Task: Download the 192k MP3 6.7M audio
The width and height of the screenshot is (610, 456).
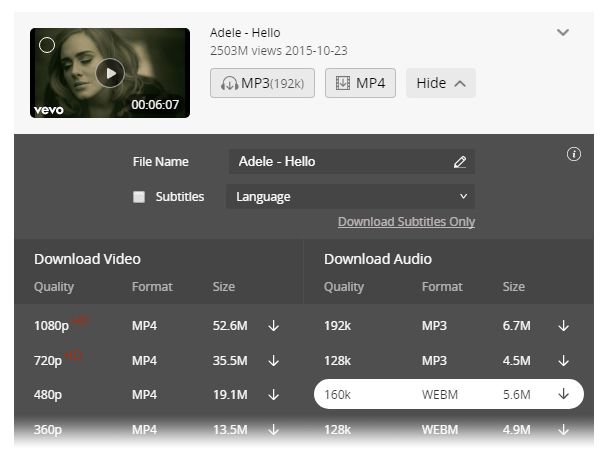Action: pyautogui.click(x=564, y=326)
